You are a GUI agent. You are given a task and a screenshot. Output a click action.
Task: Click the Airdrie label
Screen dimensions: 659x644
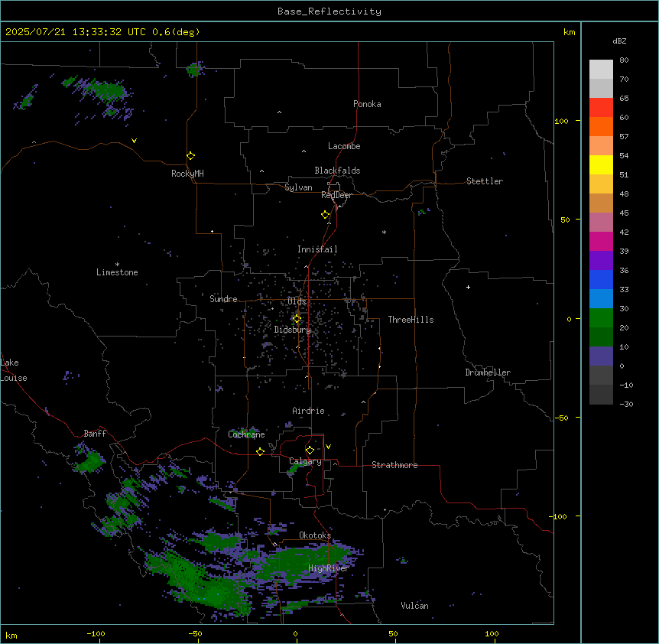tap(309, 411)
